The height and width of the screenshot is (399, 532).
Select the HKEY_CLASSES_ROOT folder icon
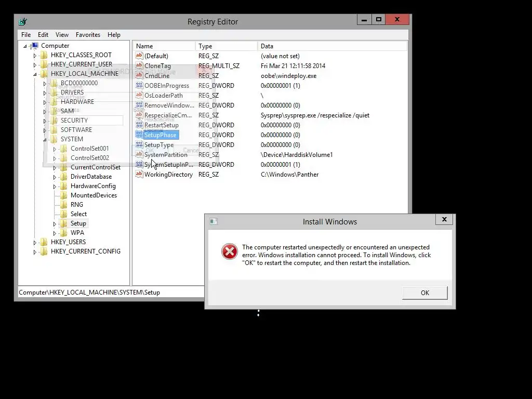coord(44,55)
